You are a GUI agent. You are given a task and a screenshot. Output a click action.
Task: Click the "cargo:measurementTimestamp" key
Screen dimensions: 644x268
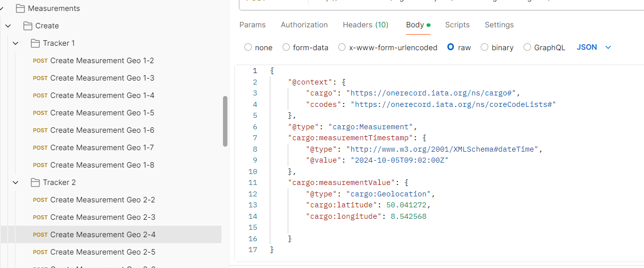(350, 138)
